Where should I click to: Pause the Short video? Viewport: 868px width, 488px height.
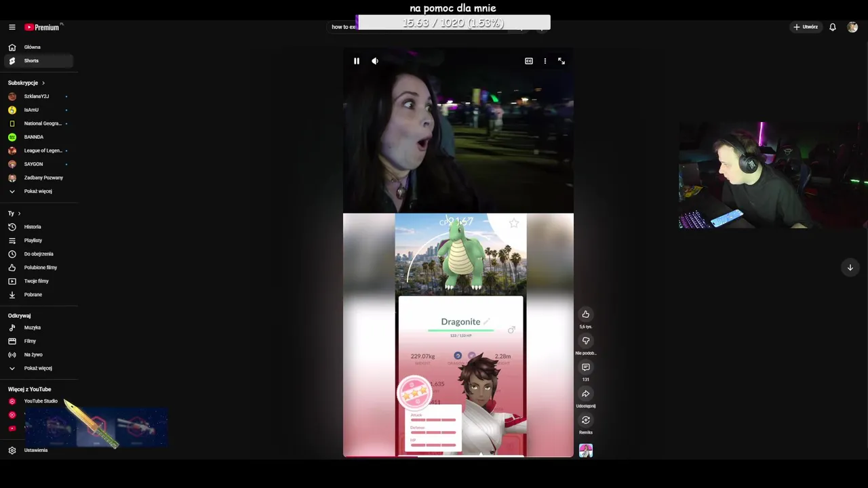[357, 61]
